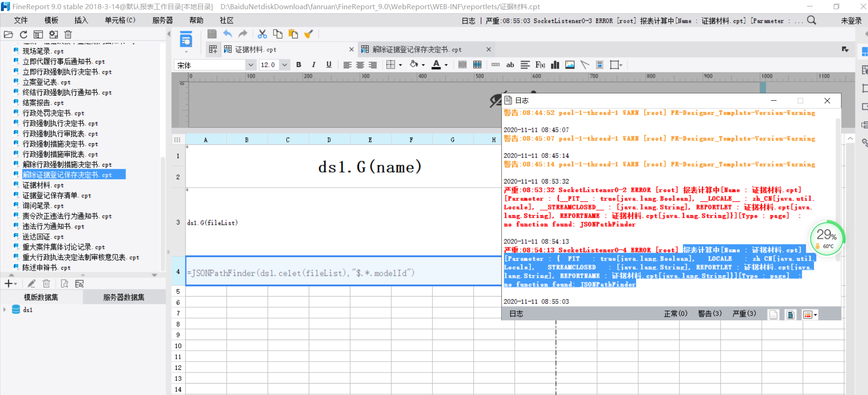
Task: Insert plain text with the ab icon
Action: (x=510, y=65)
